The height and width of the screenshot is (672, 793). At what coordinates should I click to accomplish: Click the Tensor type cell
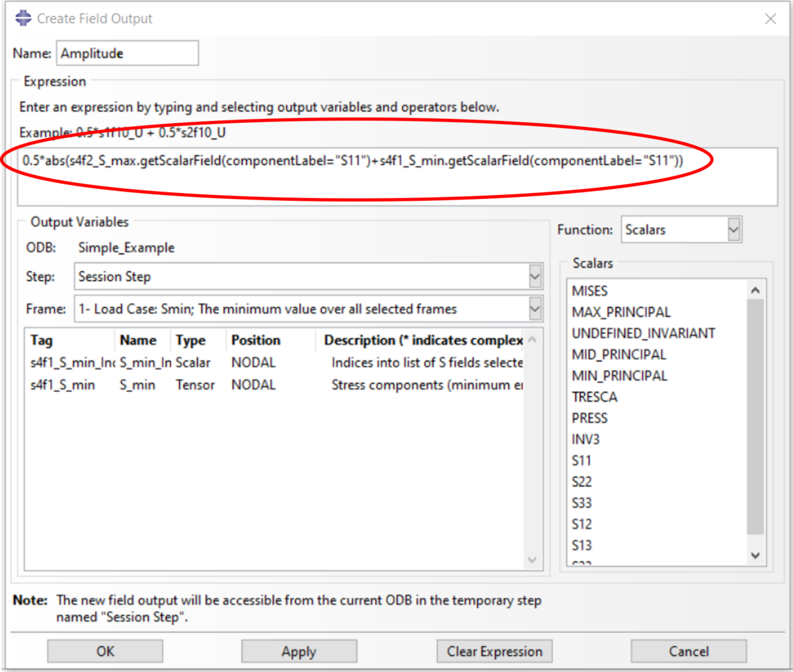[x=195, y=385]
